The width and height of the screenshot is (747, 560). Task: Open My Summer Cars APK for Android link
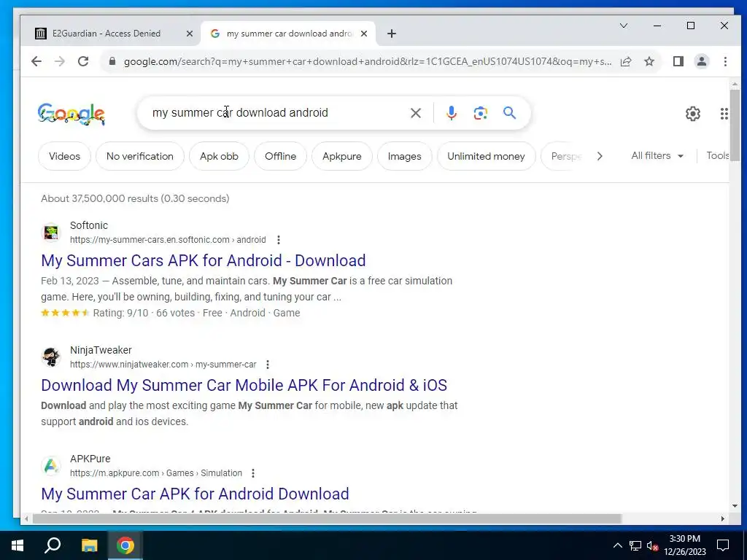pyautogui.click(x=204, y=260)
